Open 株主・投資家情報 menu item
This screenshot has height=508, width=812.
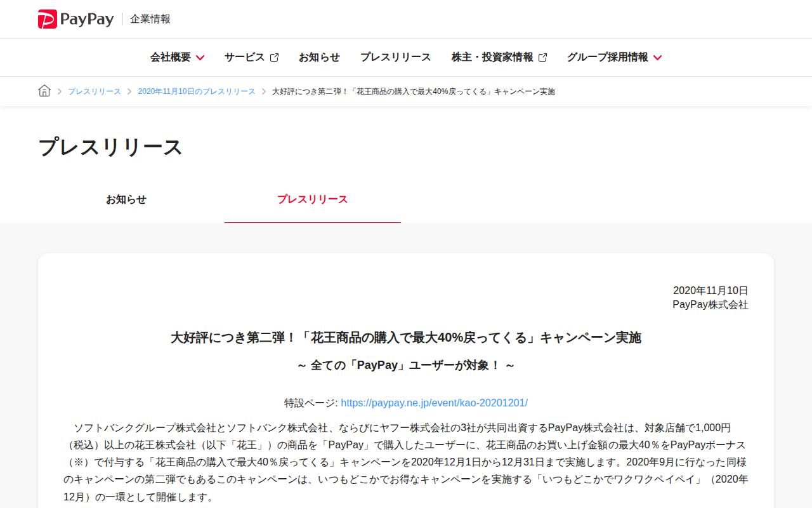click(x=492, y=57)
